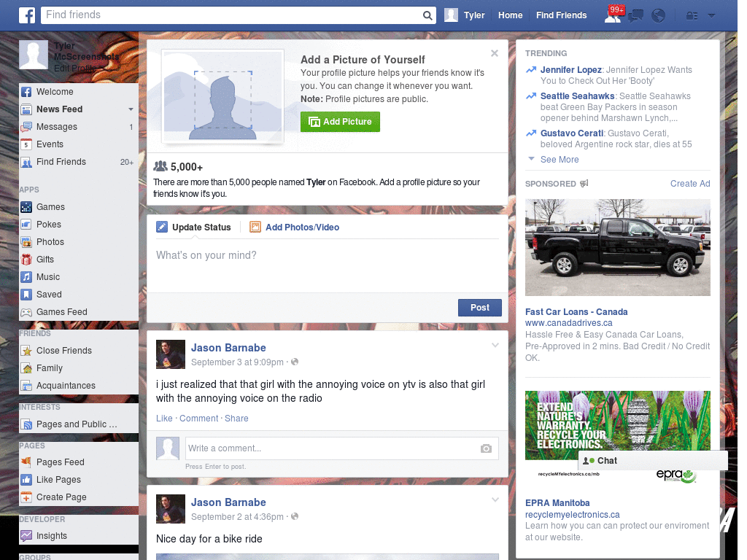Select the Add Photos/Video tab
Viewport: 747px width, 560px height.
pos(295,227)
